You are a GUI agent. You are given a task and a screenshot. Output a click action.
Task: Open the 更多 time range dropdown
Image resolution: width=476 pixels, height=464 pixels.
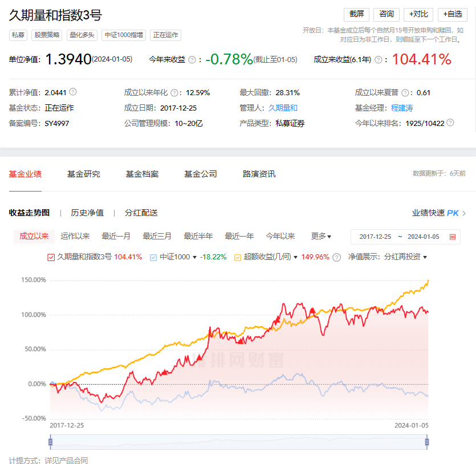pyautogui.click(x=321, y=236)
